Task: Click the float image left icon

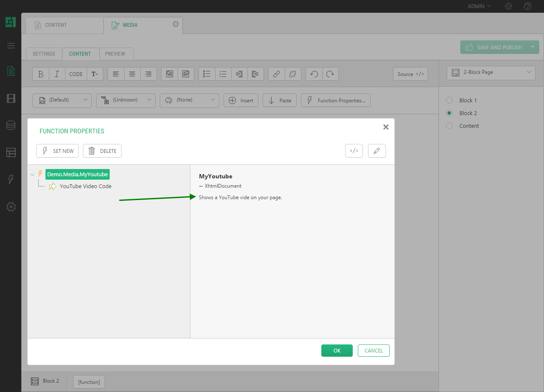Action: coord(170,74)
